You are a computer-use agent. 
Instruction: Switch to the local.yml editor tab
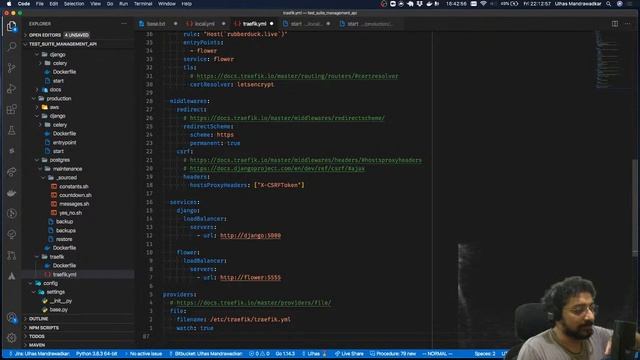pos(204,24)
